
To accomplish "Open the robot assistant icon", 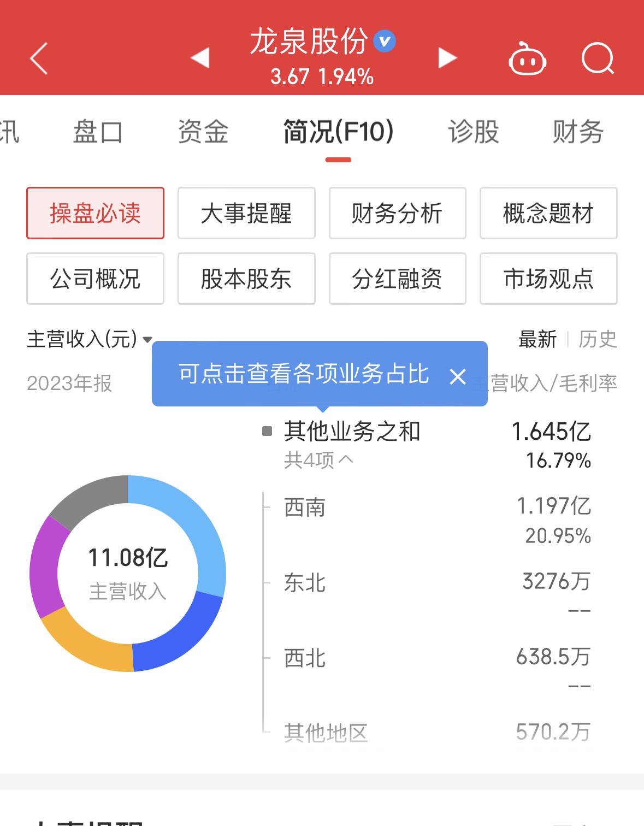I will click(x=527, y=59).
